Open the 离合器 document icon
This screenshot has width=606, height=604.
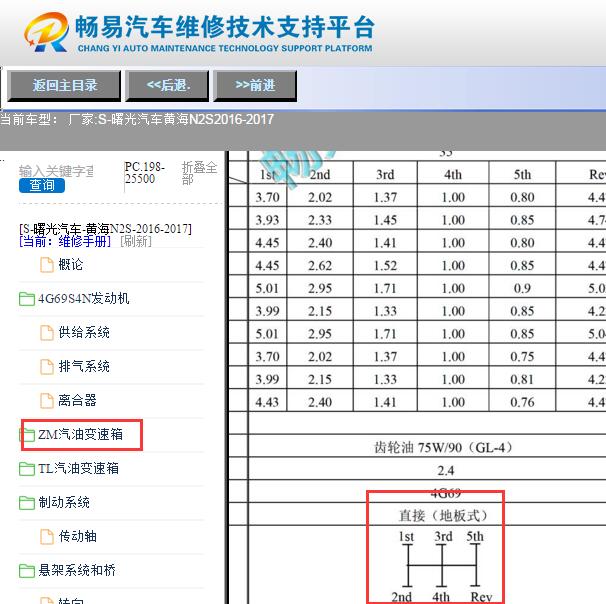tap(47, 401)
